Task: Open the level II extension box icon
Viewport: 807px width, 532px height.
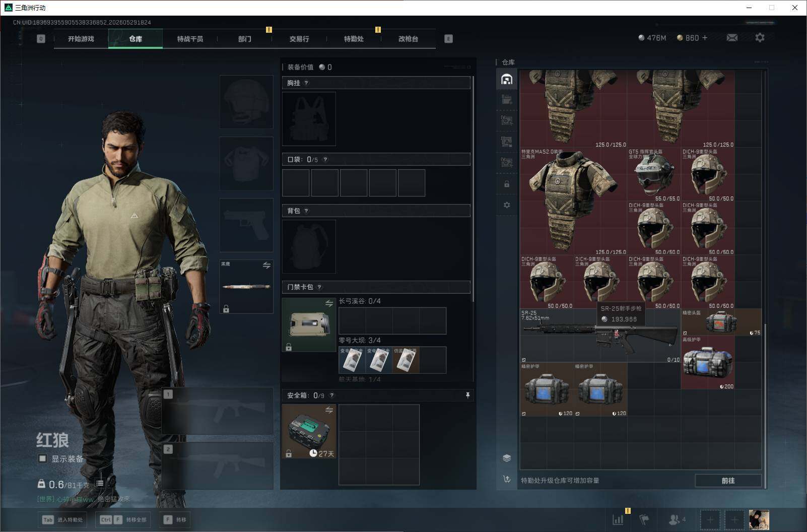Action: [x=507, y=100]
